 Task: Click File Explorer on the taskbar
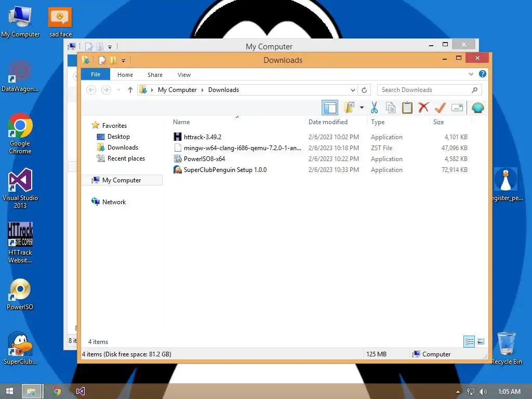(31, 391)
